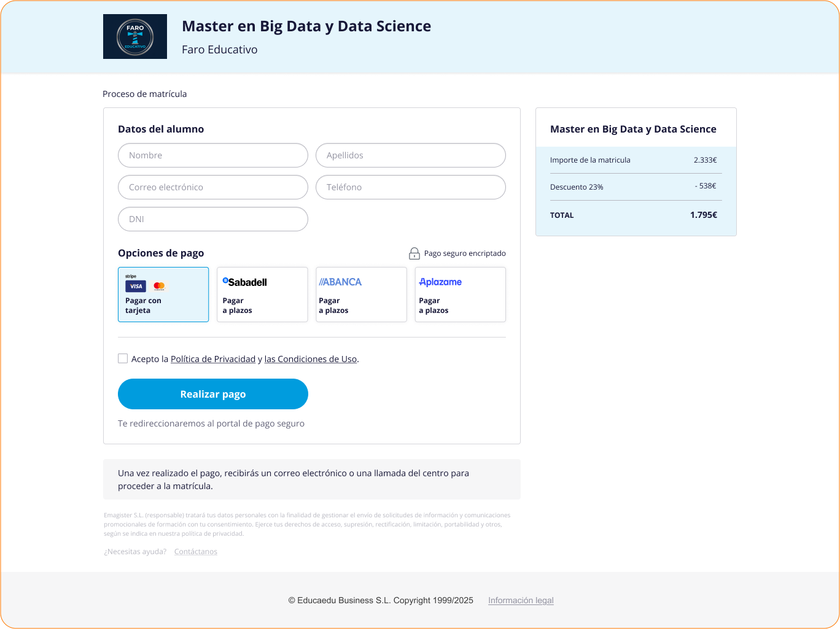This screenshot has height=629, width=840.
Task: Click the Aplazame logo
Action: (440, 282)
